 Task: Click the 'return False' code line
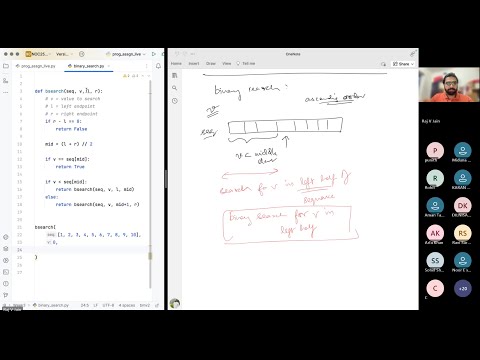[71, 129]
